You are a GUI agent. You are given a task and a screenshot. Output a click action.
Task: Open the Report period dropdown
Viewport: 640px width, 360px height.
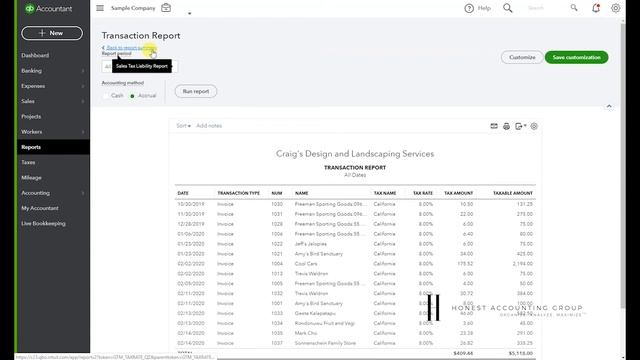(x=140, y=67)
